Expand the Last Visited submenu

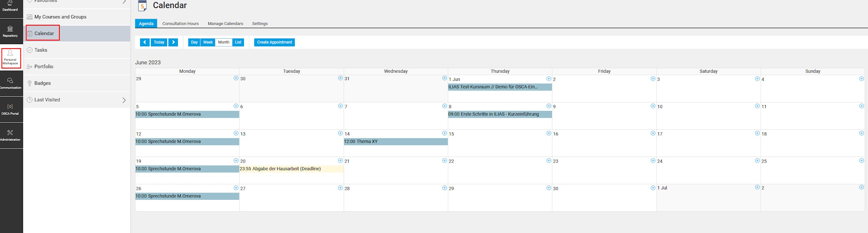coord(124,100)
